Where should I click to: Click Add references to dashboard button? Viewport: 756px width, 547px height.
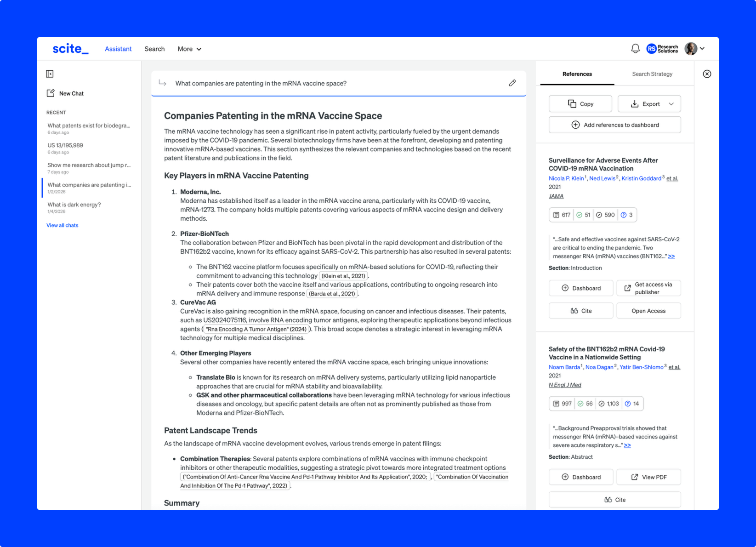[614, 125]
